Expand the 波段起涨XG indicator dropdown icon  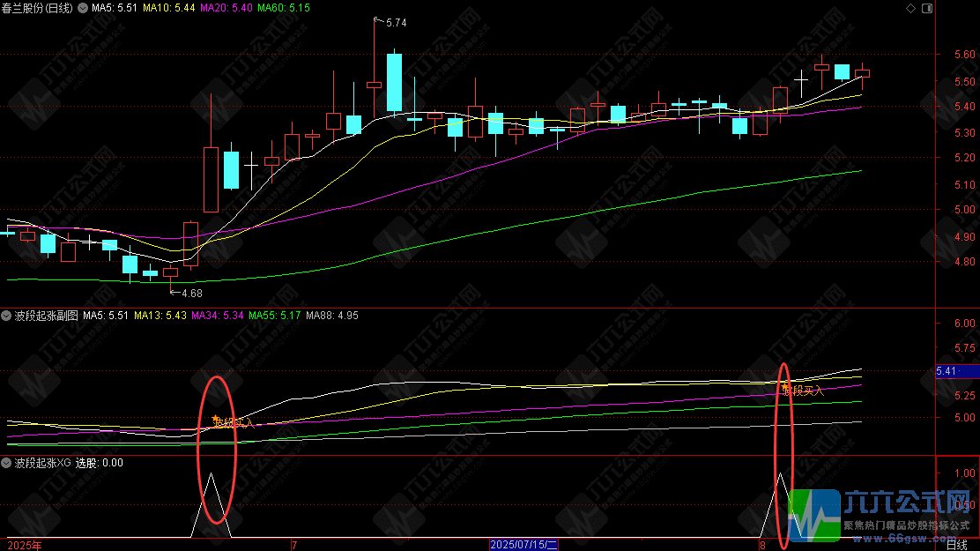6,463
